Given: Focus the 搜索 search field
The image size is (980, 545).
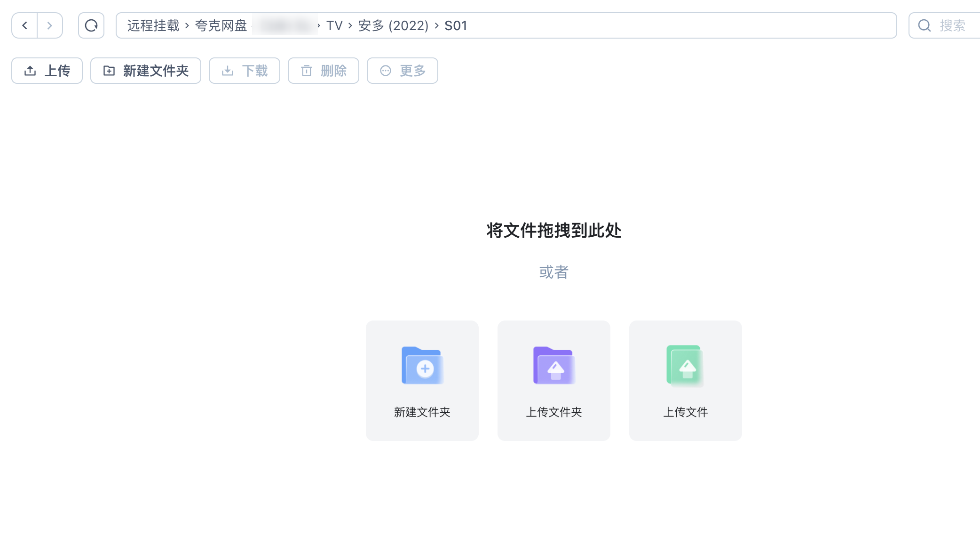Looking at the screenshot, I should [x=944, y=25].
